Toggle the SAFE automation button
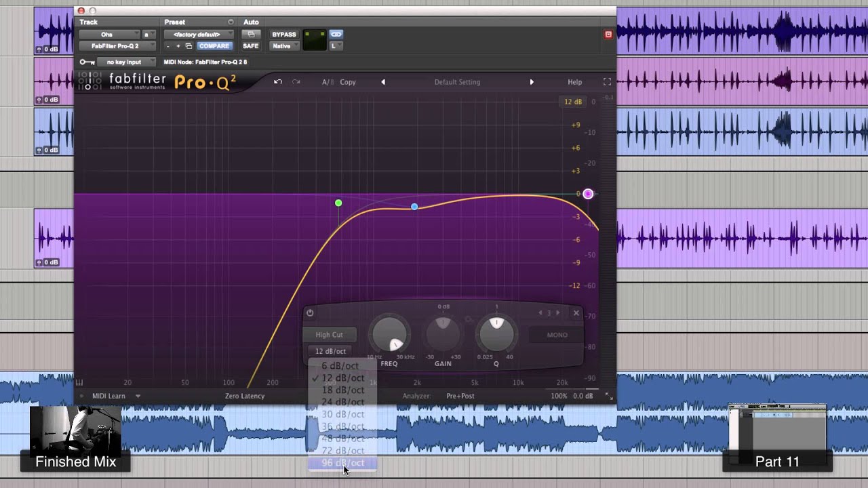868x488 pixels. click(251, 46)
